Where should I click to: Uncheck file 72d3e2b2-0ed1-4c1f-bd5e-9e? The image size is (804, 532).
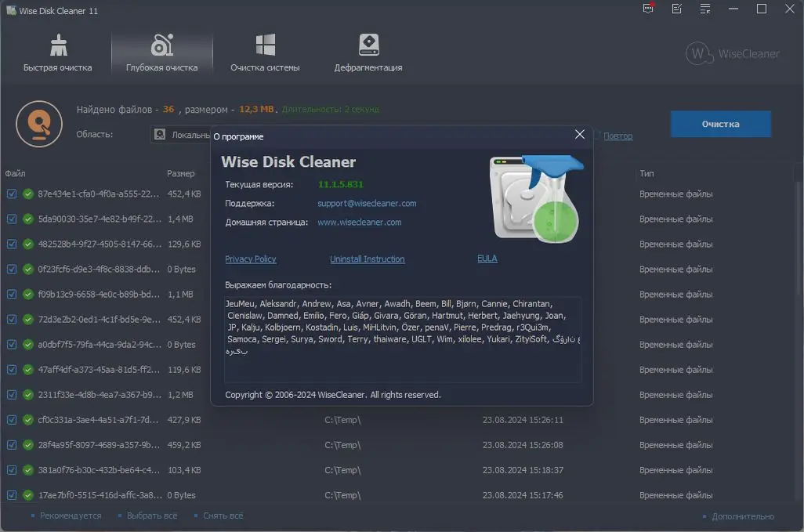tap(12, 320)
